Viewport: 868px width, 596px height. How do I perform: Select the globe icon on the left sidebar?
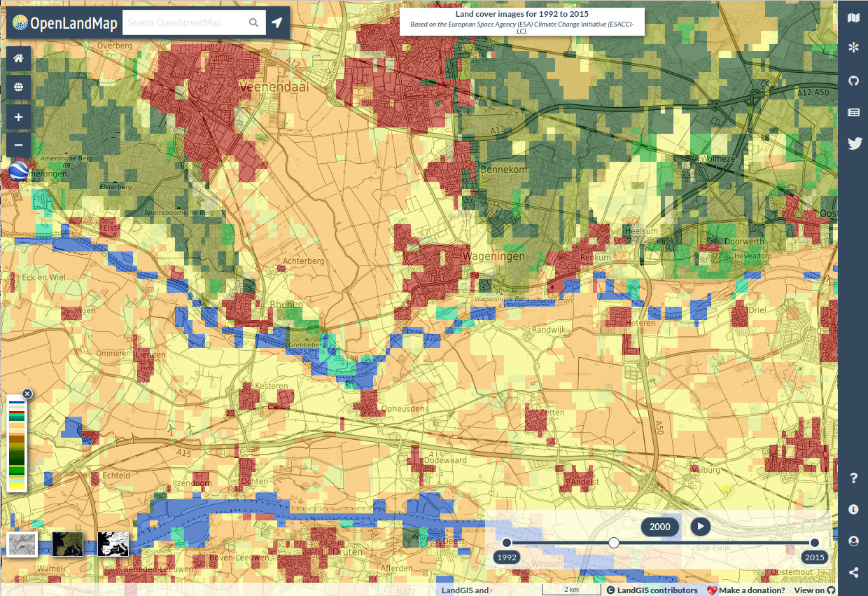coord(17,87)
